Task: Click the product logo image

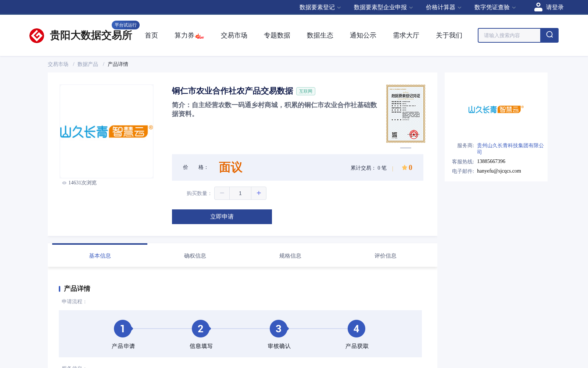Action: 107,131
